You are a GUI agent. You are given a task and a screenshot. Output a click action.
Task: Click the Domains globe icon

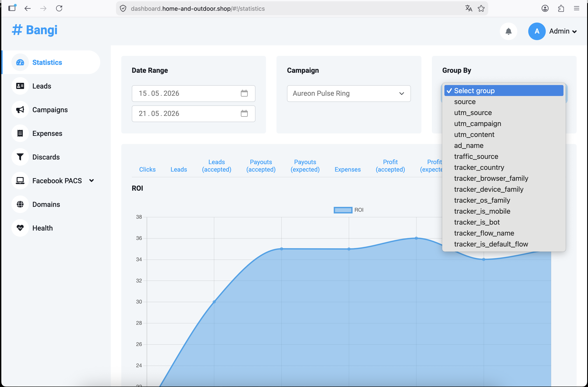pyautogui.click(x=20, y=204)
